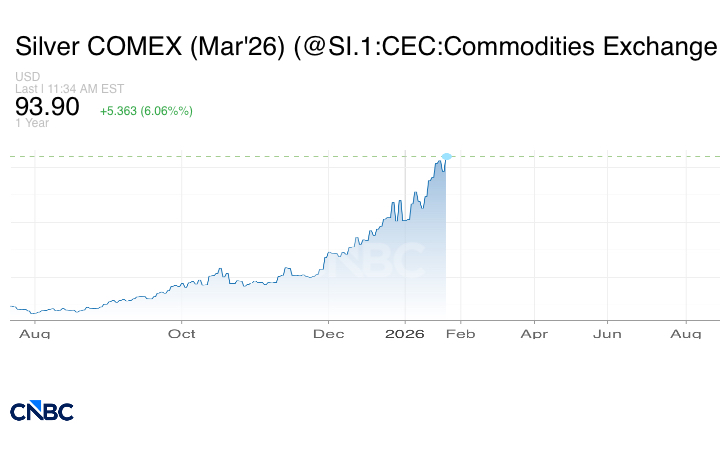Open the 1 Year time range label
Image resolution: width=720 pixels, height=450 pixels.
click(x=31, y=123)
